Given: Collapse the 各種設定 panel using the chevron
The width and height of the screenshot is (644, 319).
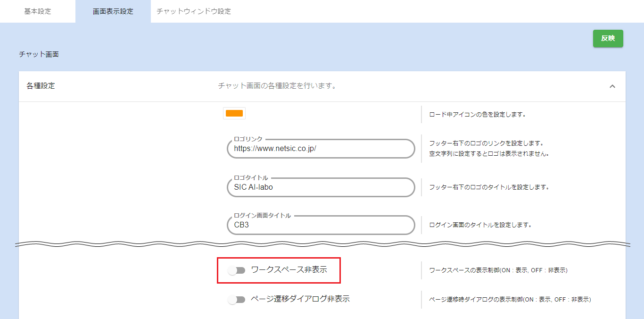Looking at the screenshot, I should click(x=612, y=86).
